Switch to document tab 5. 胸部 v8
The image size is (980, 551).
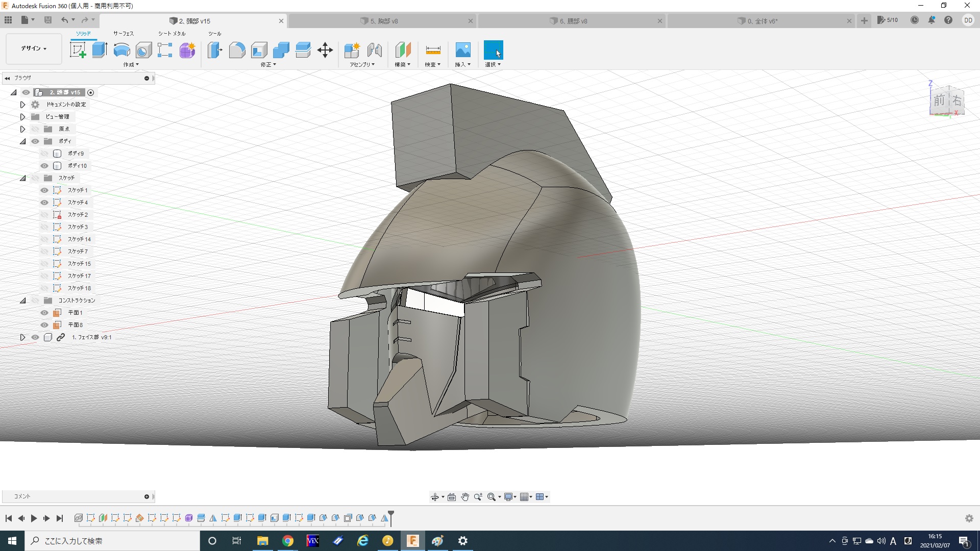click(x=384, y=21)
